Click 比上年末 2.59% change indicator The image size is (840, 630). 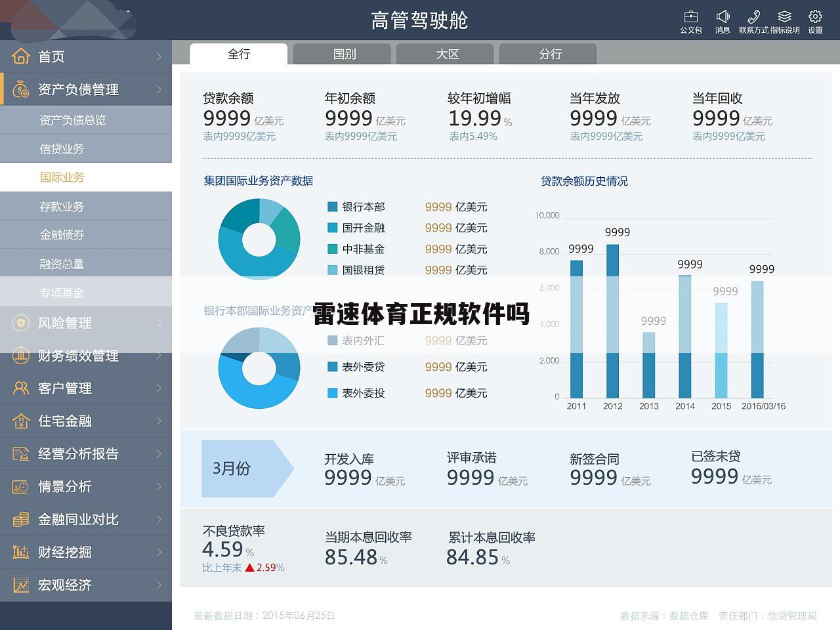coord(243,568)
